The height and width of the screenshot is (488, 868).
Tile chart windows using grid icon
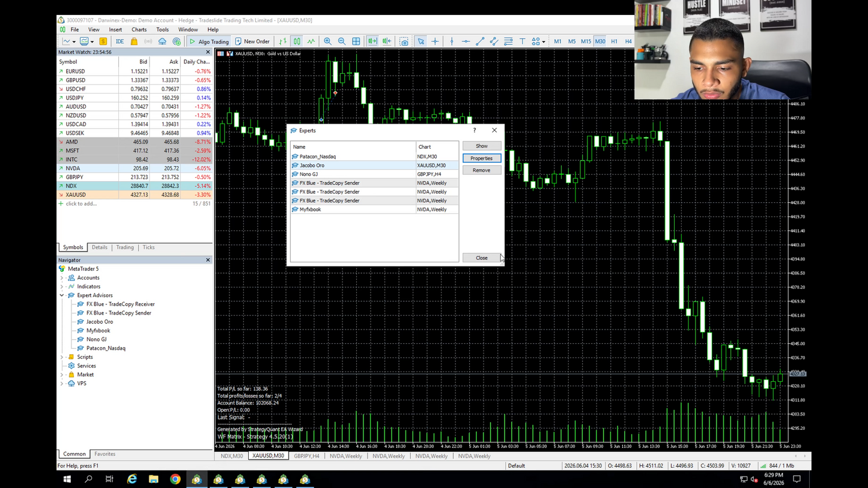[356, 41]
